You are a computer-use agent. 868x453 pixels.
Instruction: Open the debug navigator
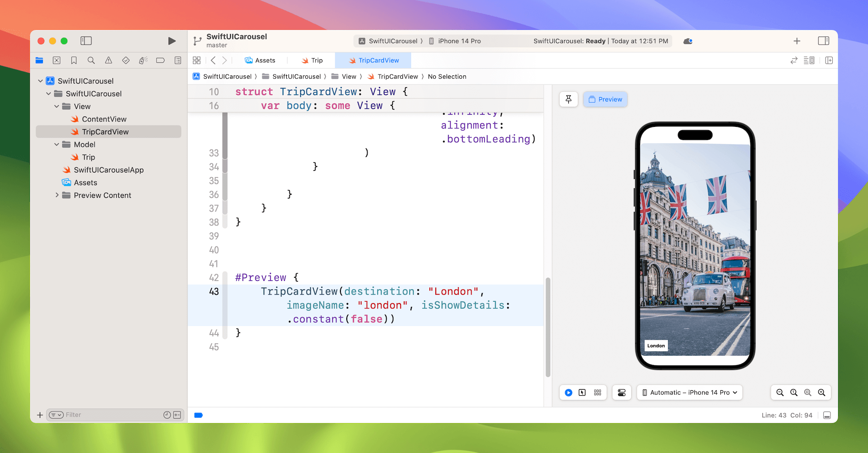[x=143, y=61]
